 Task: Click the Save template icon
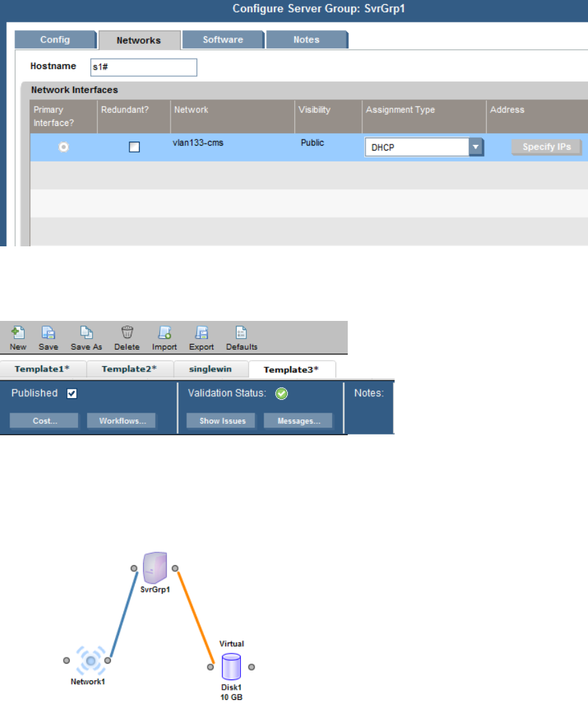click(49, 333)
